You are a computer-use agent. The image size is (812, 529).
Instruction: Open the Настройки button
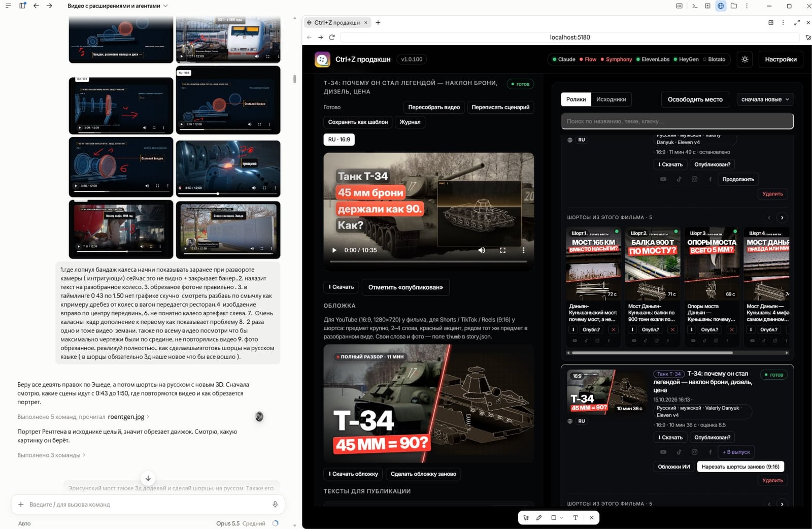(781, 59)
